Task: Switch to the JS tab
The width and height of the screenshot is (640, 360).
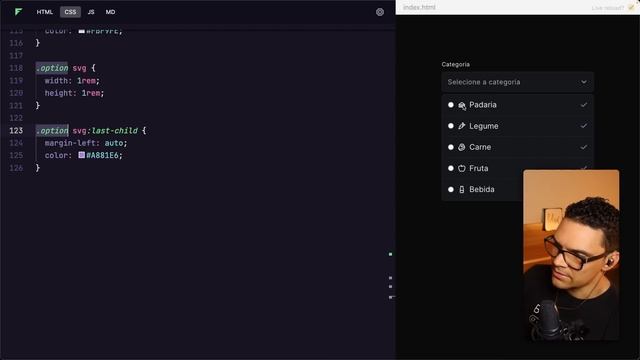Action: pyautogui.click(x=91, y=12)
